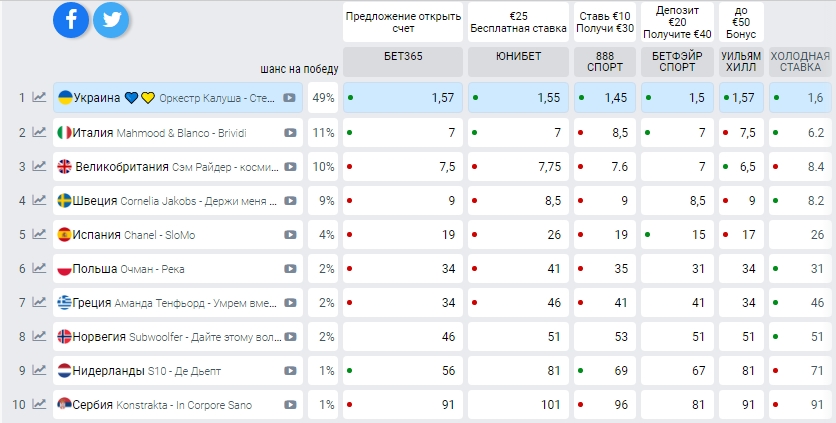This screenshot has width=836, height=423.
Task: Click the Great Britain flag icon
Action: click(x=65, y=167)
